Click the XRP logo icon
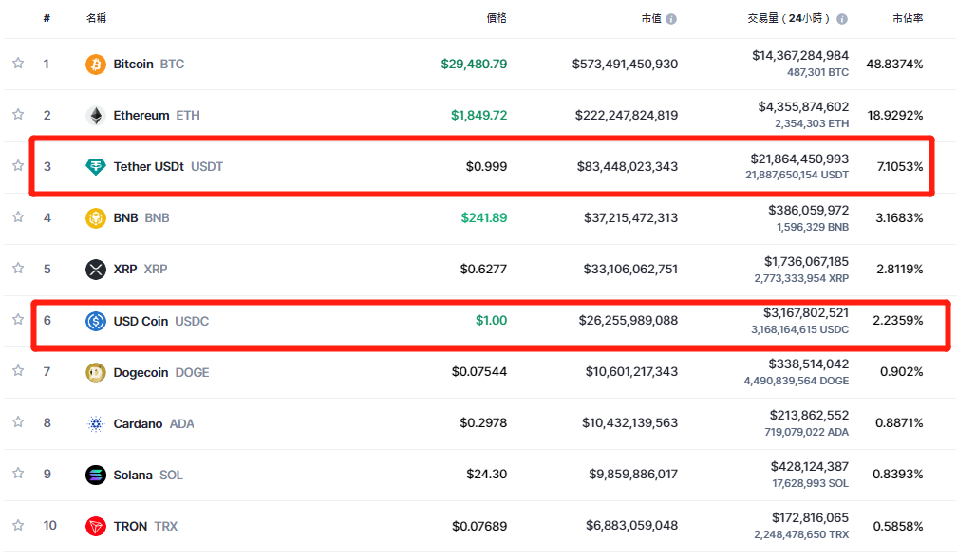The width and height of the screenshot is (957, 560). [x=96, y=270]
